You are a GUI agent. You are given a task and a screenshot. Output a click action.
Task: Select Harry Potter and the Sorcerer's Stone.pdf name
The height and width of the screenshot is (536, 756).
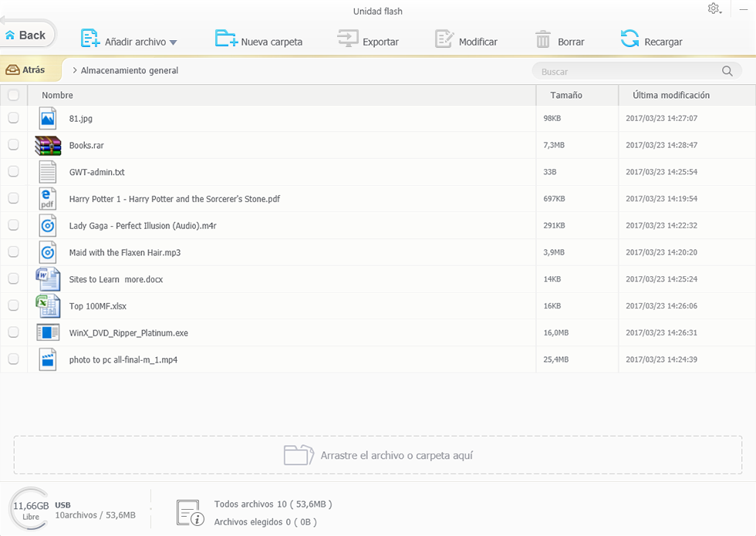point(174,199)
